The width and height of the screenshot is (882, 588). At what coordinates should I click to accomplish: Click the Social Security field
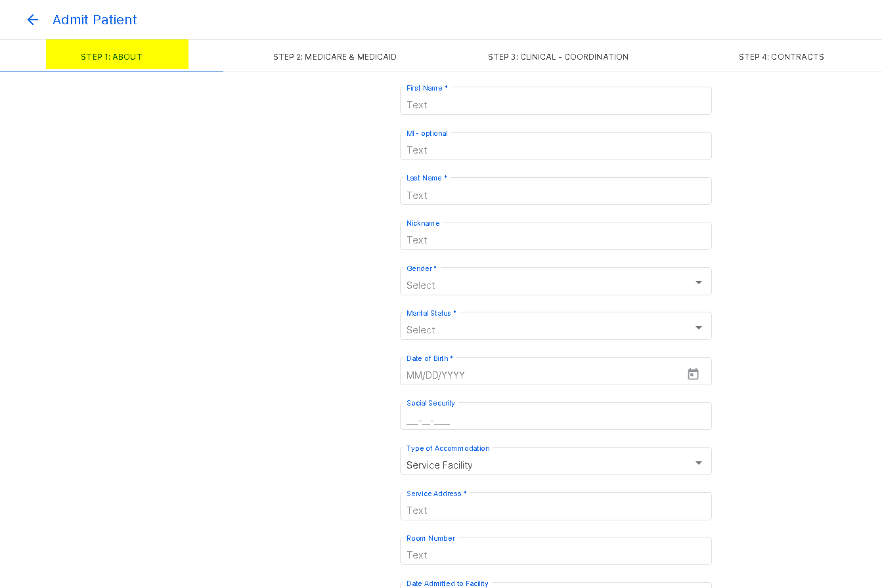[x=556, y=417]
